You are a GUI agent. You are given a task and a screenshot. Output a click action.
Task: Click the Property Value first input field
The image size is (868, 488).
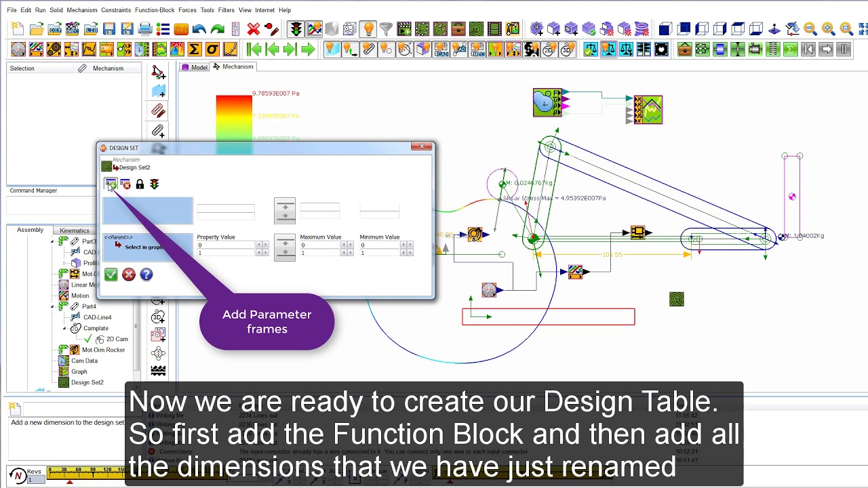pyautogui.click(x=225, y=245)
